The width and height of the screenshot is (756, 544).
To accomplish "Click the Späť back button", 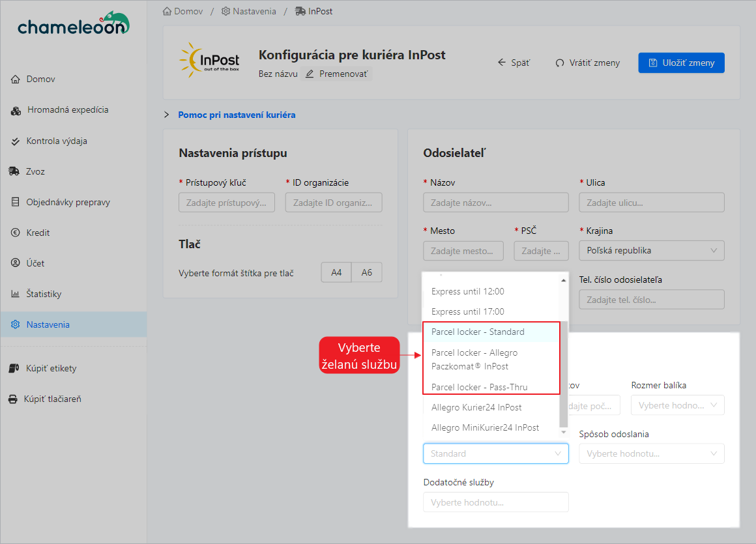I will (x=514, y=63).
